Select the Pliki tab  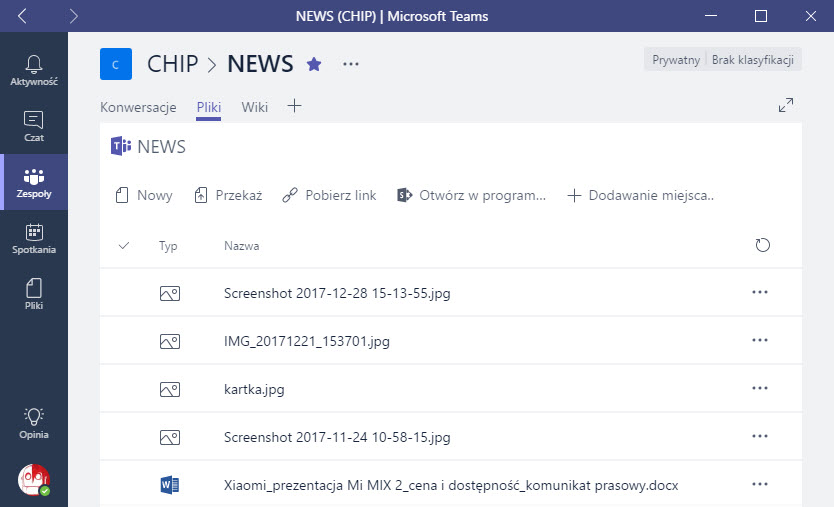point(208,107)
